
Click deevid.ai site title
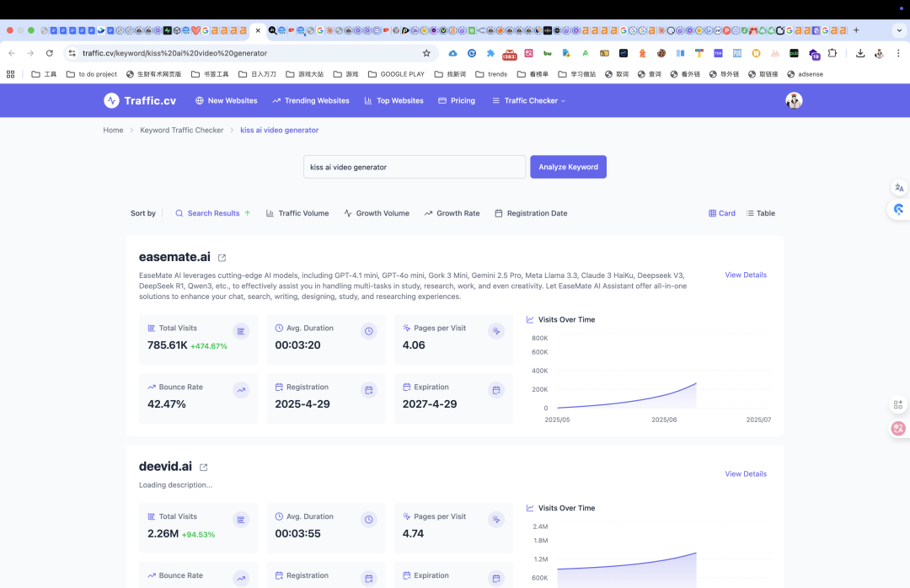coord(165,466)
